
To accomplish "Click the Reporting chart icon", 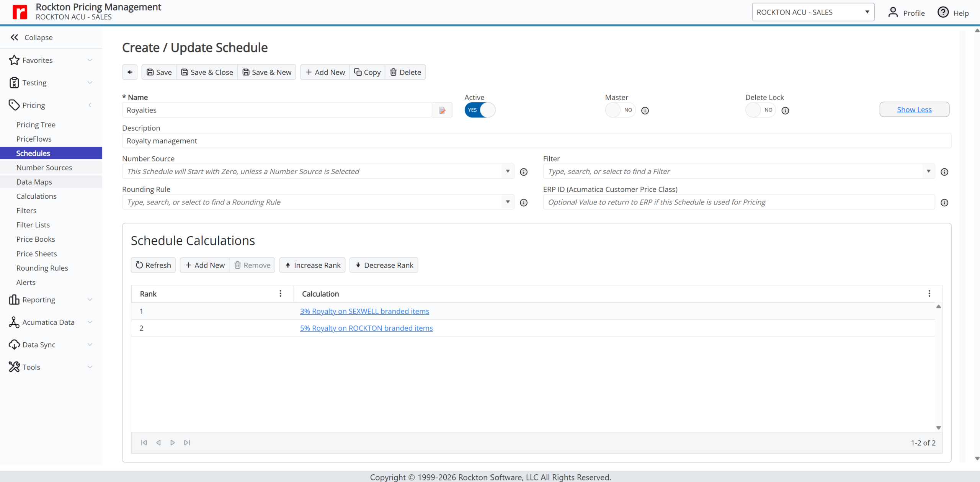I will [14, 299].
